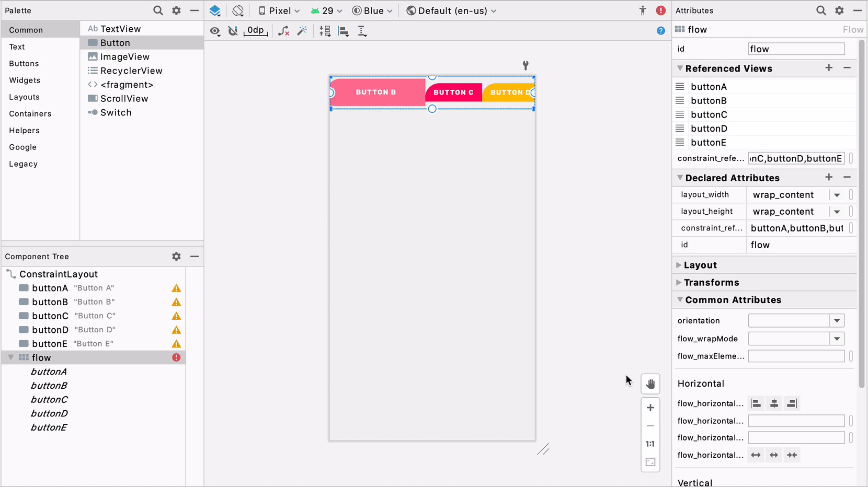
Task: Open Attributes settings gear
Action: pyautogui.click(x=839, y=10)
